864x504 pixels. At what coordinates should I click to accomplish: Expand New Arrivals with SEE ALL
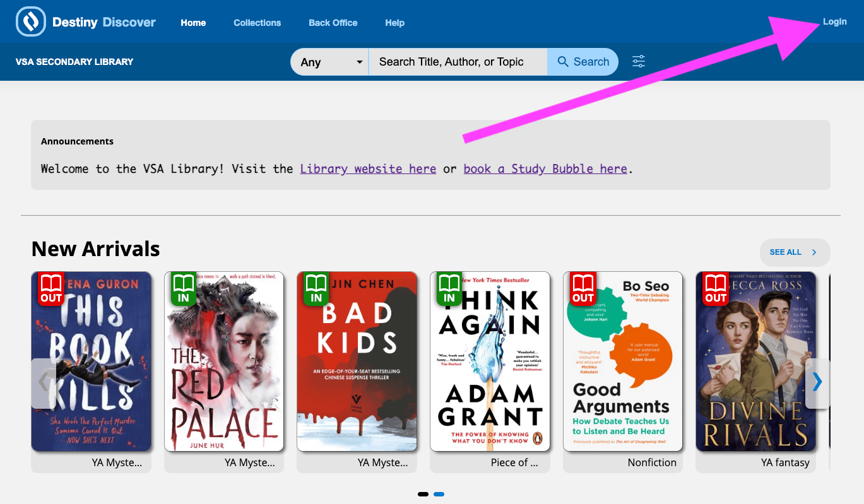pyautogui.click(x=795, y=252)
